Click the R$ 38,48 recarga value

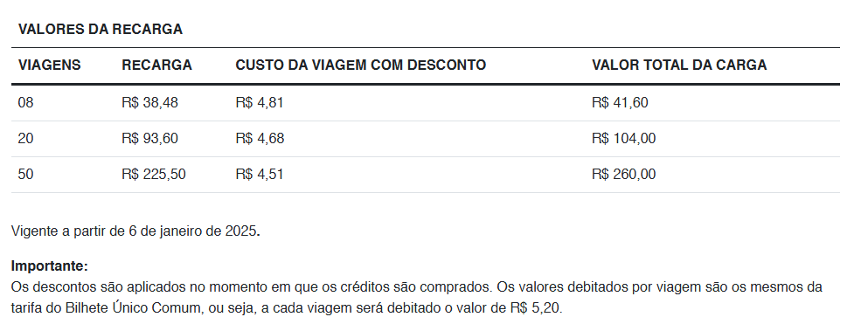[x=150, y=103]
